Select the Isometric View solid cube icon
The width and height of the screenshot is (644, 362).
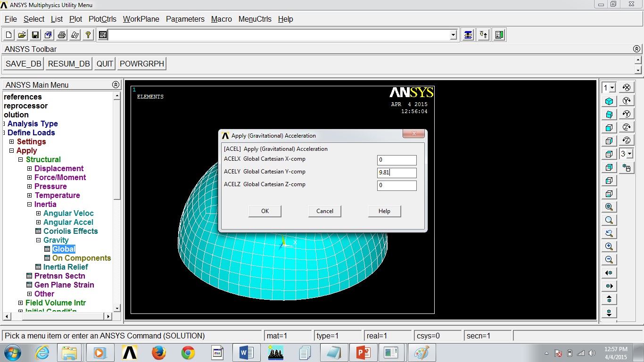coord(609,101)
